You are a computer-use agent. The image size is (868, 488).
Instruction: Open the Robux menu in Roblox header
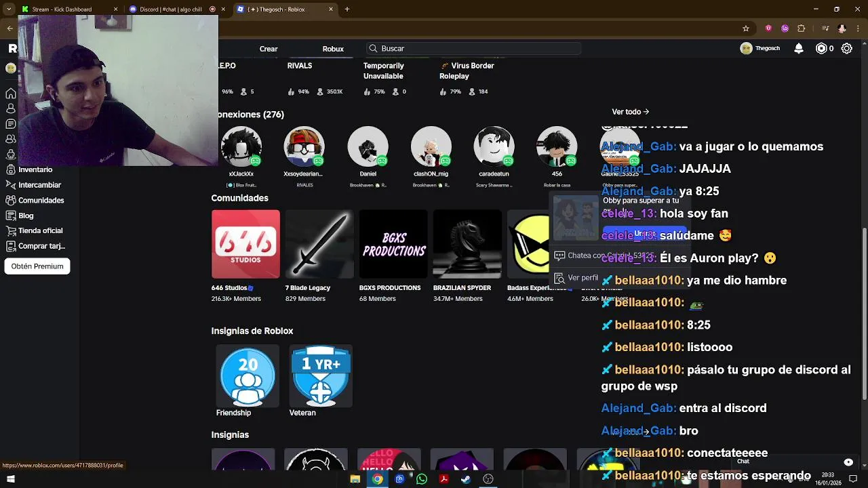tap(333, 49)
